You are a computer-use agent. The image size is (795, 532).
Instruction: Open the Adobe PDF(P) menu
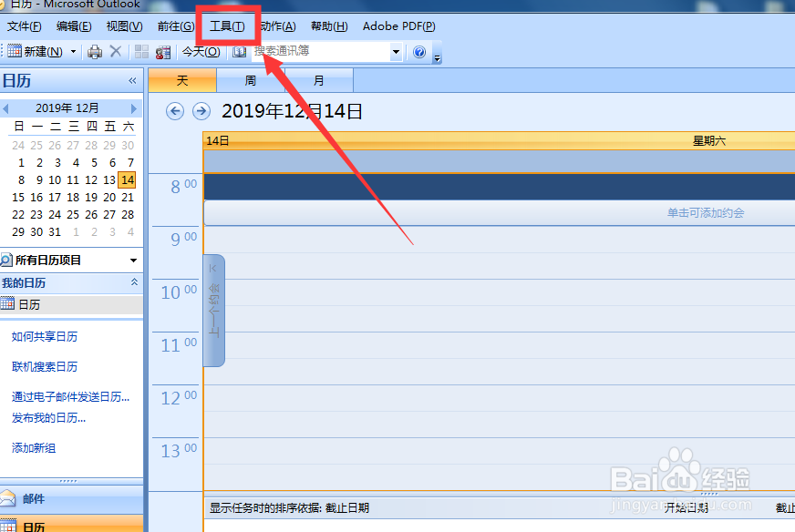tap(399, 26)
